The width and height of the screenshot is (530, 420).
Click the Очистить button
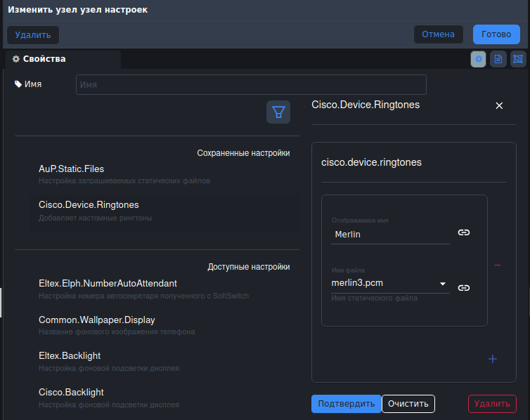click(x=408, y=404)
